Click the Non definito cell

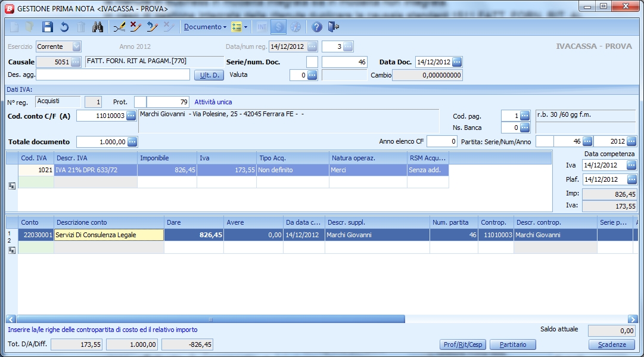[293, 170]
